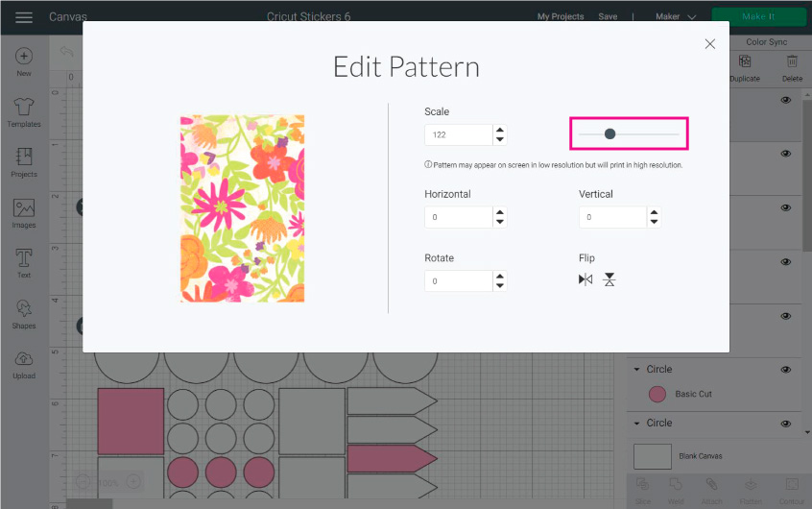Click the Cricut Stickers 6 project name
Screen dimensions: 812x509
click(309, 16)
